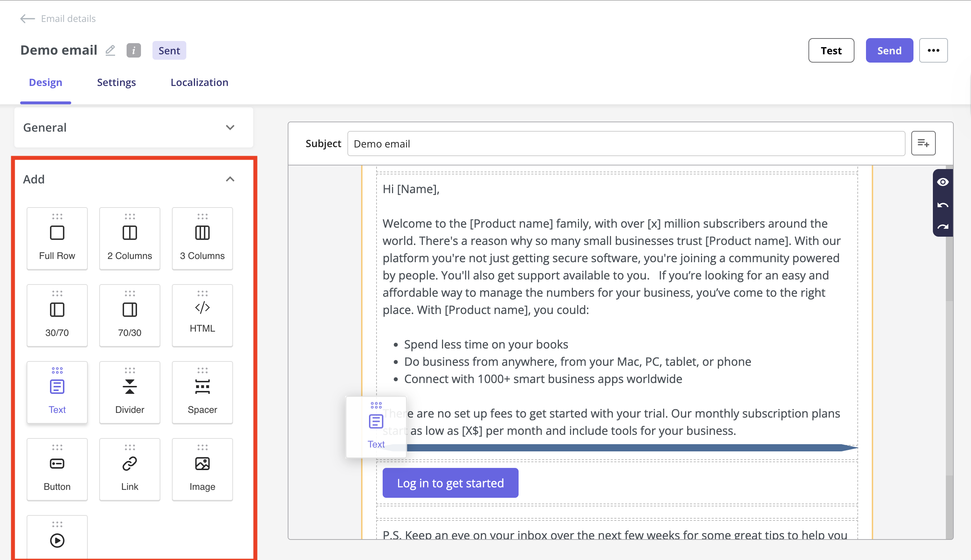The image size is (971, 560).
Task: Click the redo arrow icon
Action: [x=942, y=227]
